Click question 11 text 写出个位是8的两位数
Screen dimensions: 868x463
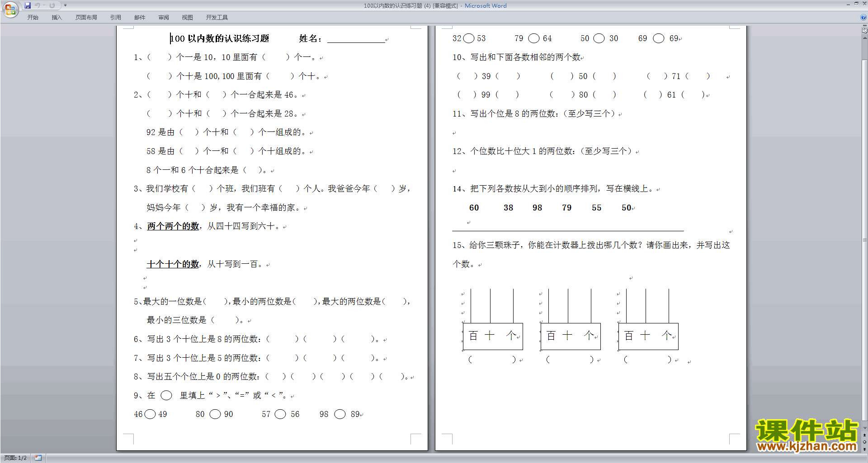point(512,114)
